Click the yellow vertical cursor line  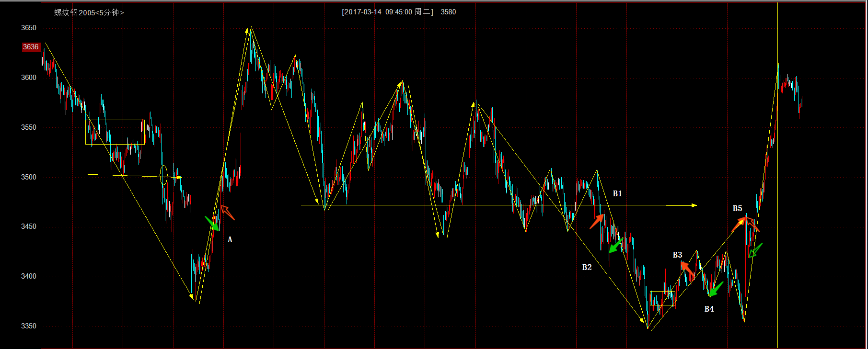(x=777, y=175)
